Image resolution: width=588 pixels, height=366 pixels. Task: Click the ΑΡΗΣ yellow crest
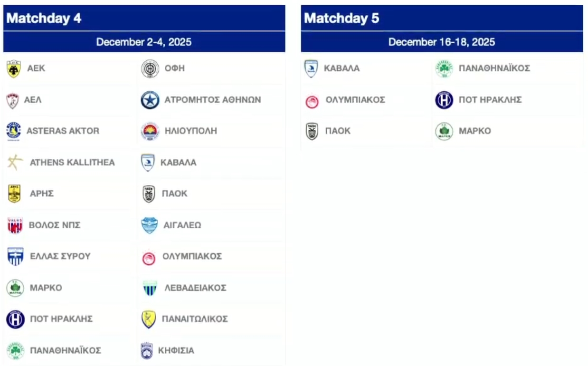(14, 194)
